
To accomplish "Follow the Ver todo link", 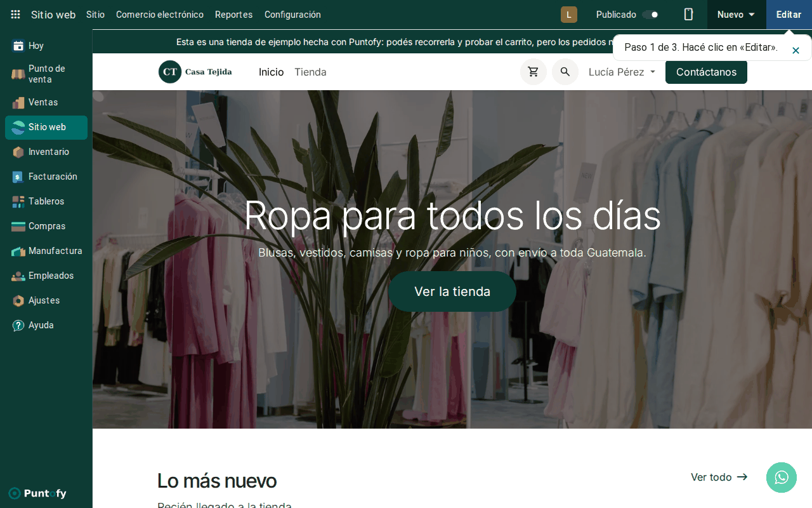I will (719, 477).
